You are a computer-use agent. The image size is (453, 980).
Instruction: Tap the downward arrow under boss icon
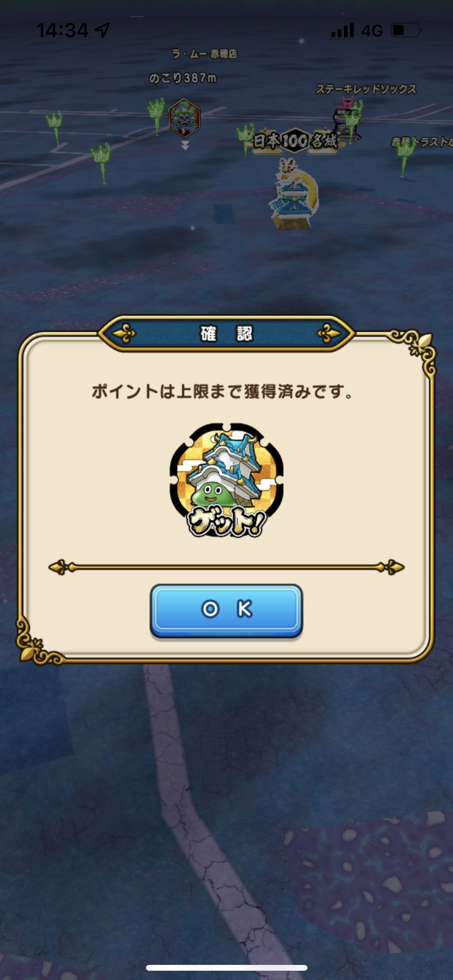(x=185, y=146)
